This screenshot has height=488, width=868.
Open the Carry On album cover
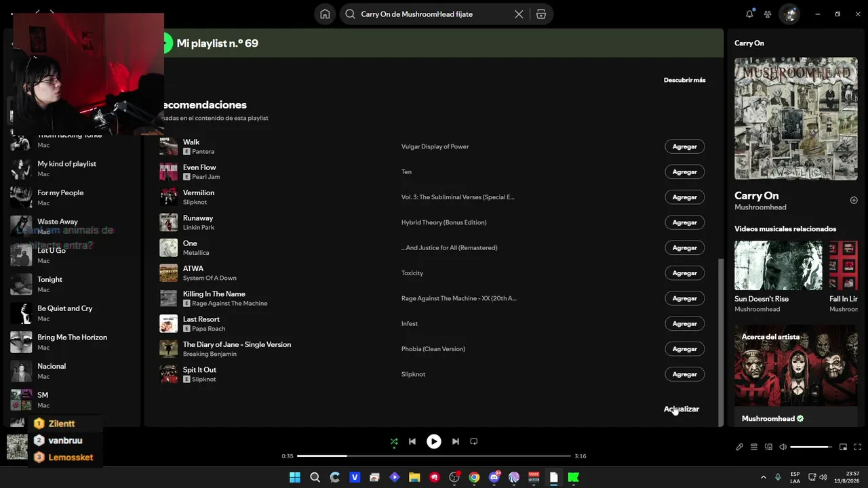796,119
